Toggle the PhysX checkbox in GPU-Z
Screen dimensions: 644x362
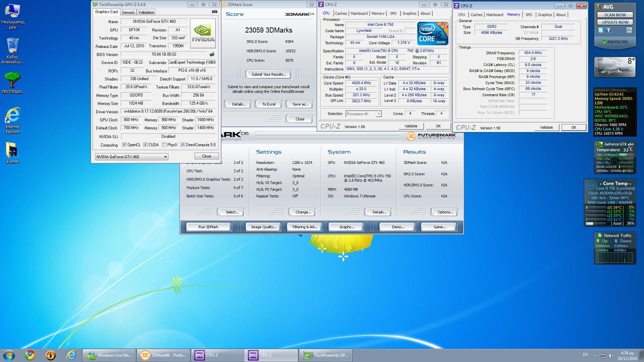[x=164, y=145]
